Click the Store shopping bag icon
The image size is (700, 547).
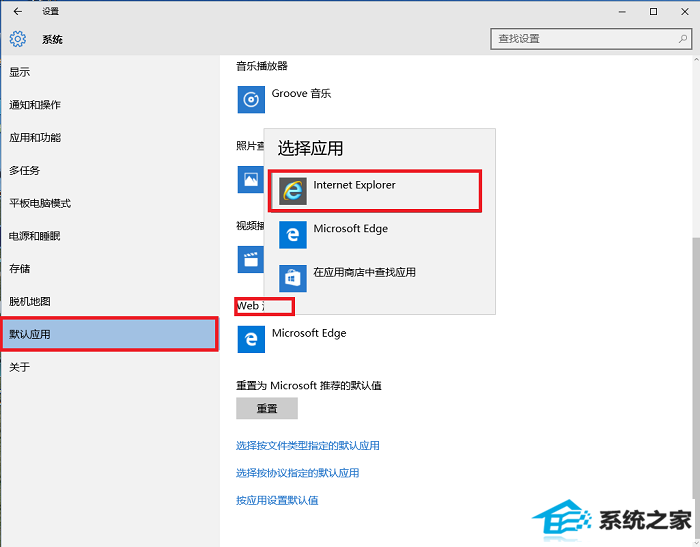click(293, 278)
